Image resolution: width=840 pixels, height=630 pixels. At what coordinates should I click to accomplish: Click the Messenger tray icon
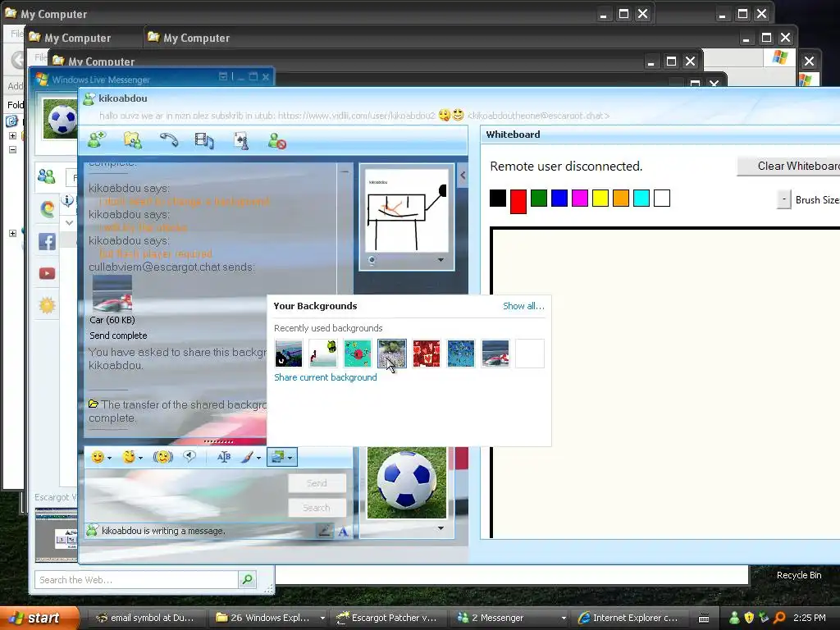(734, 618)
